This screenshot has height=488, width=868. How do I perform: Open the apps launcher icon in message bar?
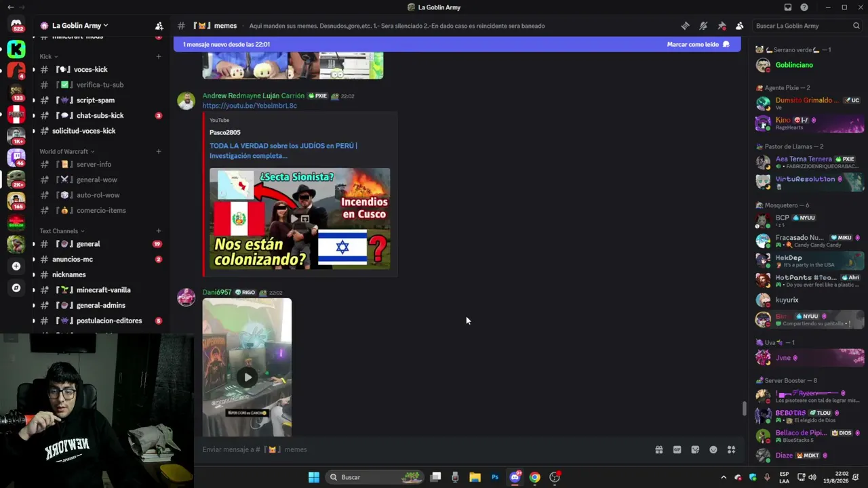point(731,449)
